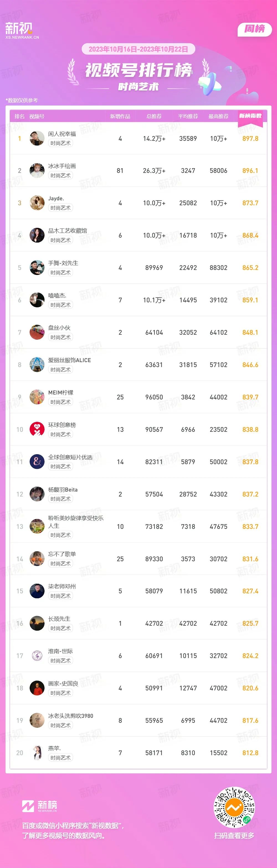The image size is (277, 868).
Task: Select the 总推荐 column header
Action: point(154,116)
